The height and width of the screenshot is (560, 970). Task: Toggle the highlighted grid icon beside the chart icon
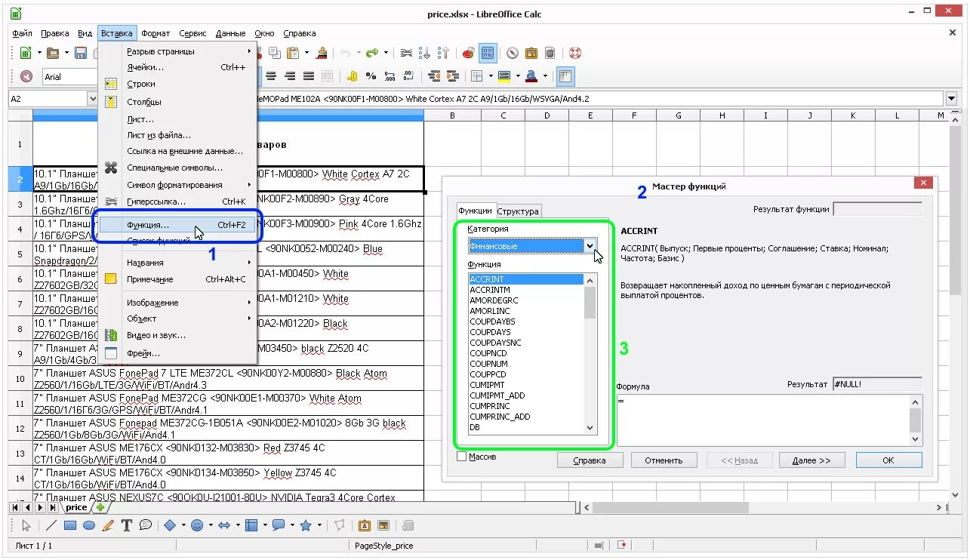point(487,53)
